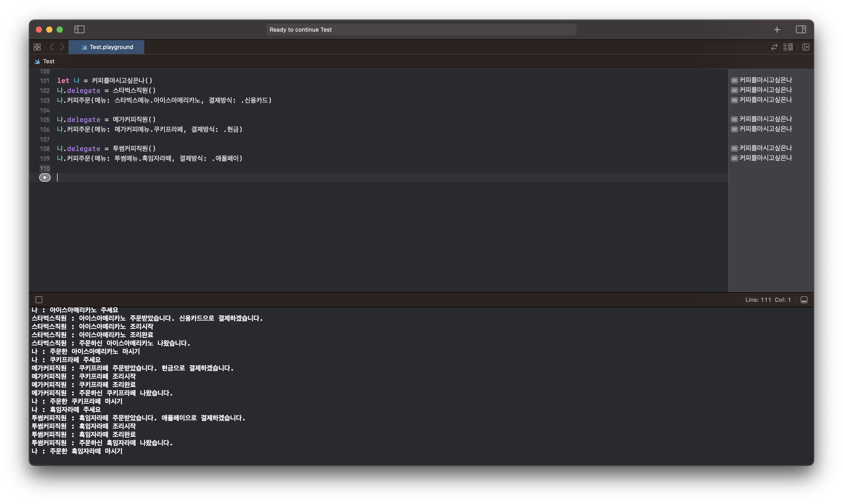Click the code review arrows icon
Image resolution: width=843 pixels, height=504 pixels.
(x=774, y=47)
